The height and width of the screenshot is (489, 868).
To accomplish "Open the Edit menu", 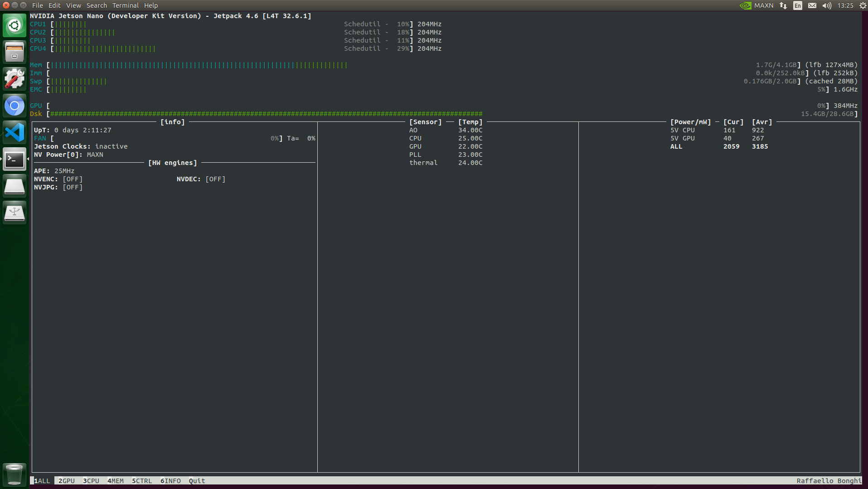I will (54, 5).
